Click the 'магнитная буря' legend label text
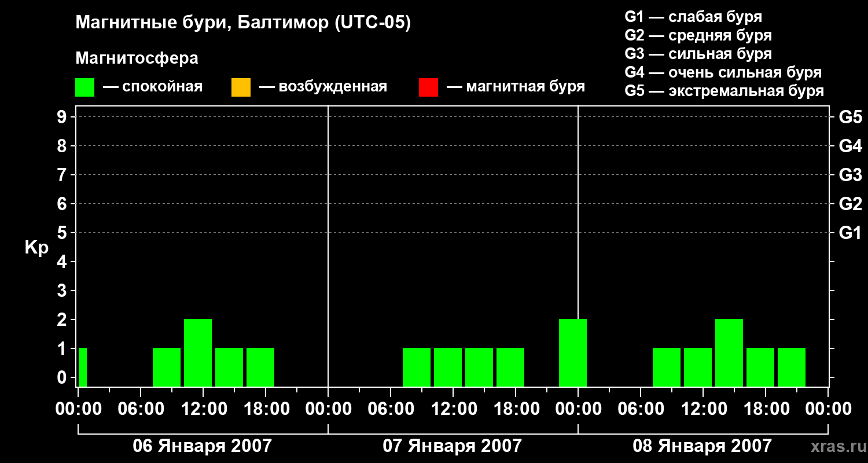 click(525, 87)
